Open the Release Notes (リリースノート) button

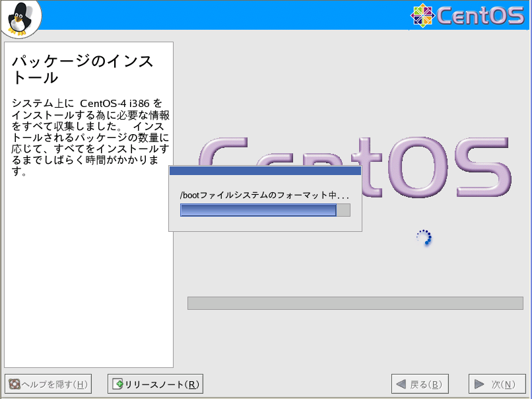click(x=155, y=384)
